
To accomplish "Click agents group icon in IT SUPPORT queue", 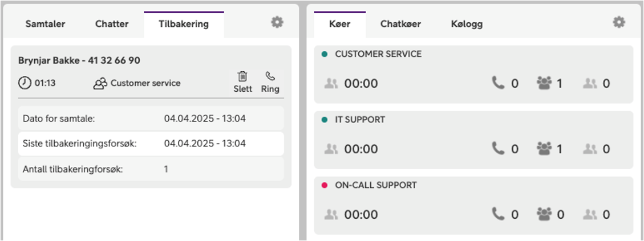I will [544, 149].
